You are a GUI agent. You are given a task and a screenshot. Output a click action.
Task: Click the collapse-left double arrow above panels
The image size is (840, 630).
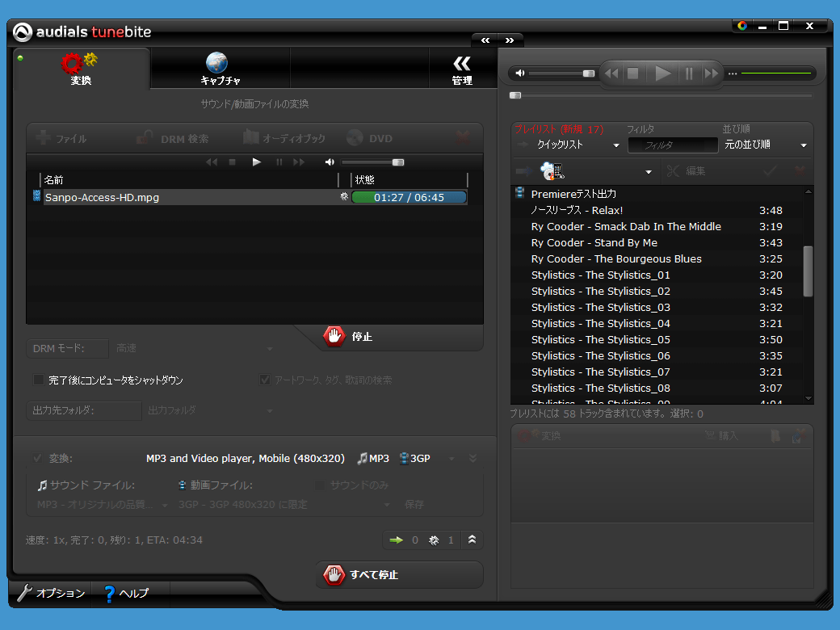(x=485, y=40)
